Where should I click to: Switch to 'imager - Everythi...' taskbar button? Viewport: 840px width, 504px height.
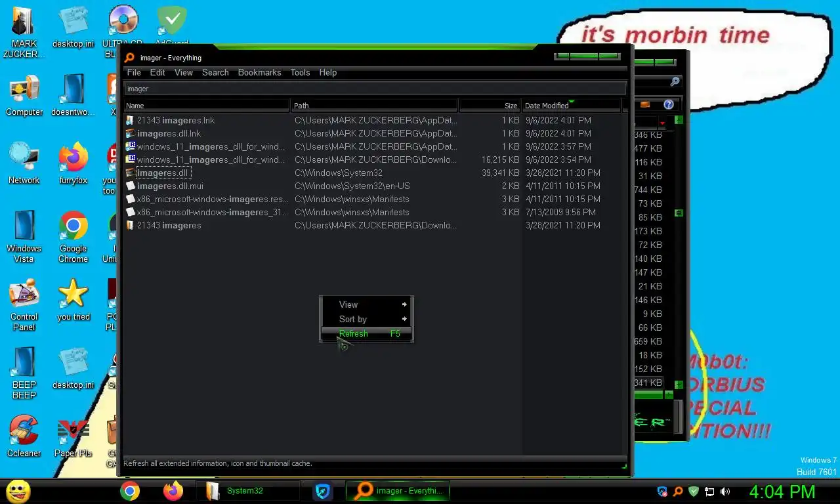pos(398,491)
